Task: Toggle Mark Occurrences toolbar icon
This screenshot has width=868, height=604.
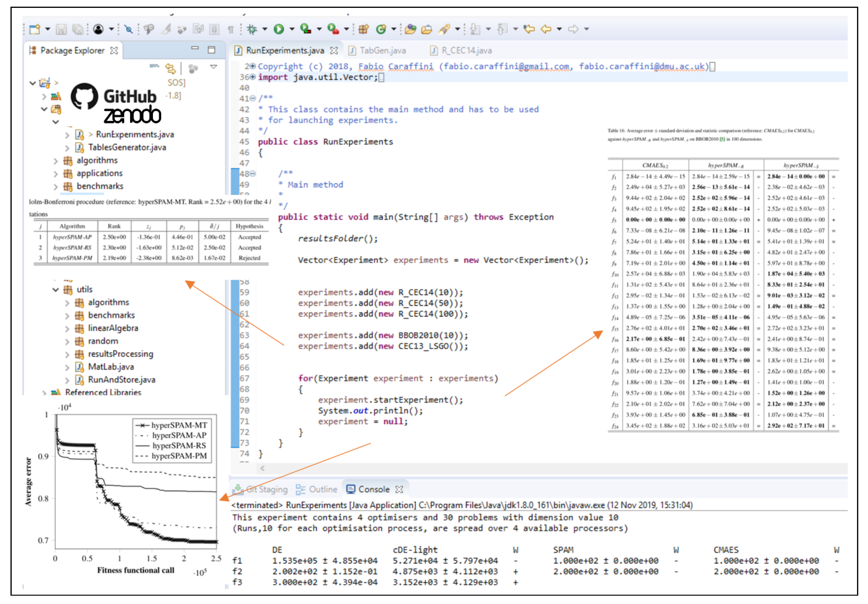Action: [166, 29]
